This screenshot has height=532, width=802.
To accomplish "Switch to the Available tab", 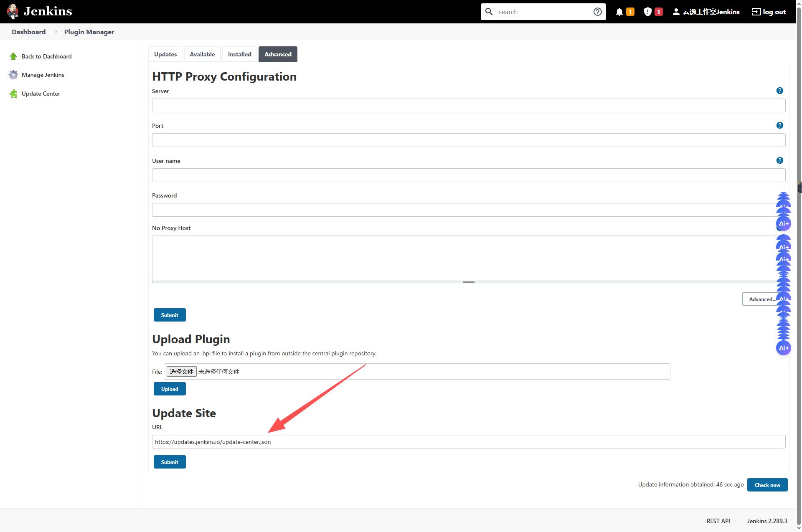I will [202, 54].
